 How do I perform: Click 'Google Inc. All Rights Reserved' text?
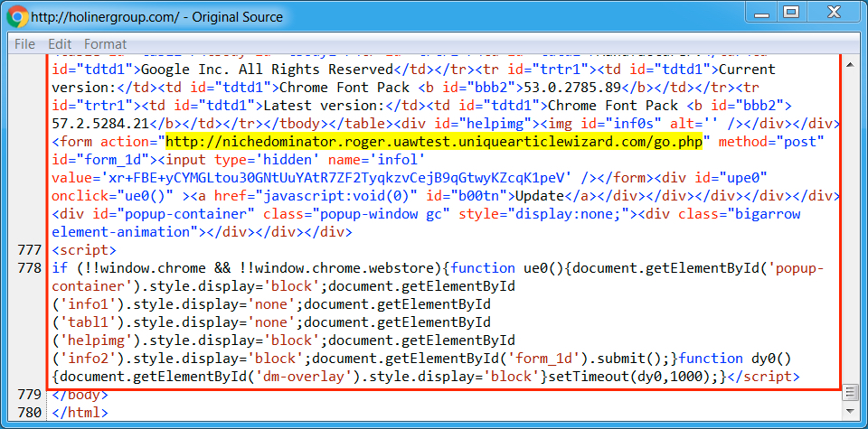(268, 70)
